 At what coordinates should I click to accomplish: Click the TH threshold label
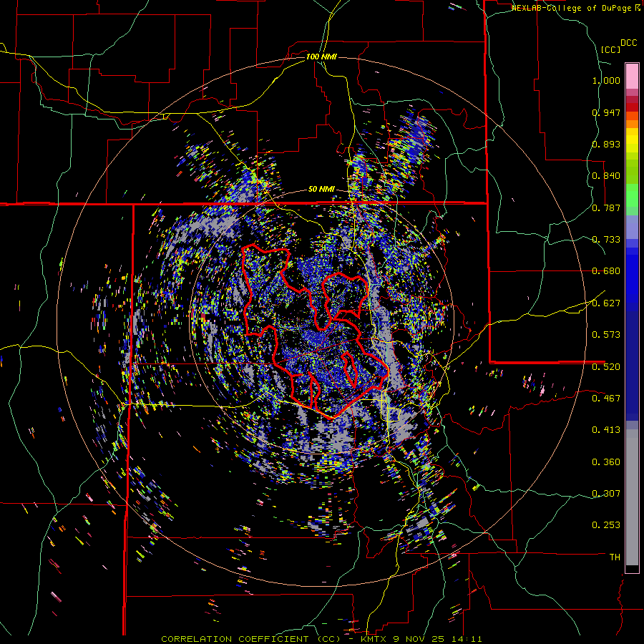click(x=615, y=557)
